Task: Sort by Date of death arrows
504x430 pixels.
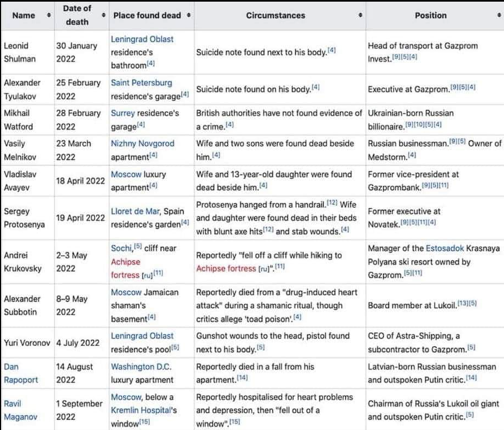Action: pos(103,15)
